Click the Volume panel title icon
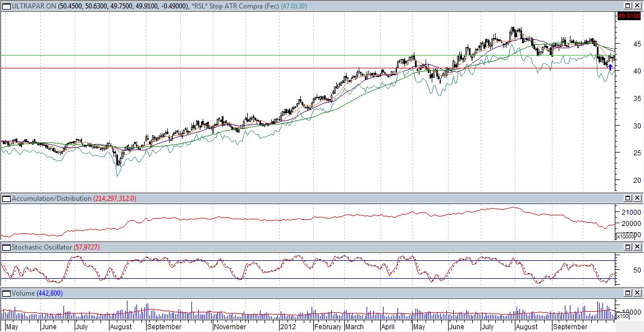Viewport: 644px width, 332px height. point(6,293)
